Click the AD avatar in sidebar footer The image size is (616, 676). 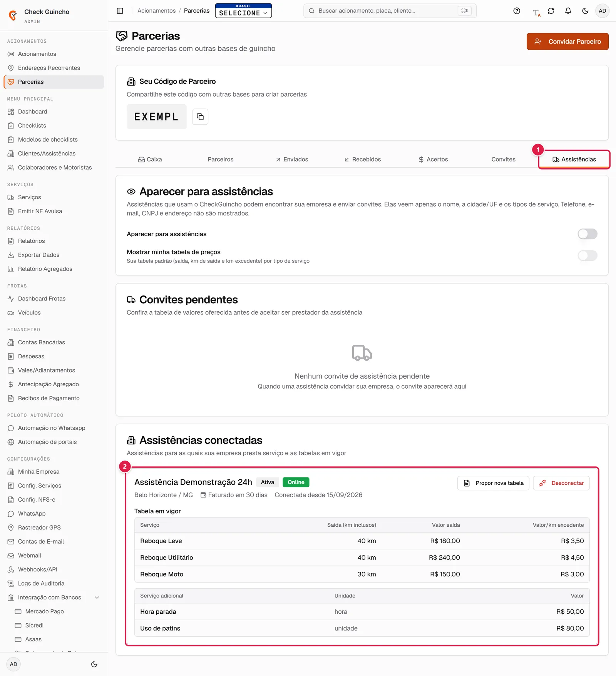tap(13, 664)
